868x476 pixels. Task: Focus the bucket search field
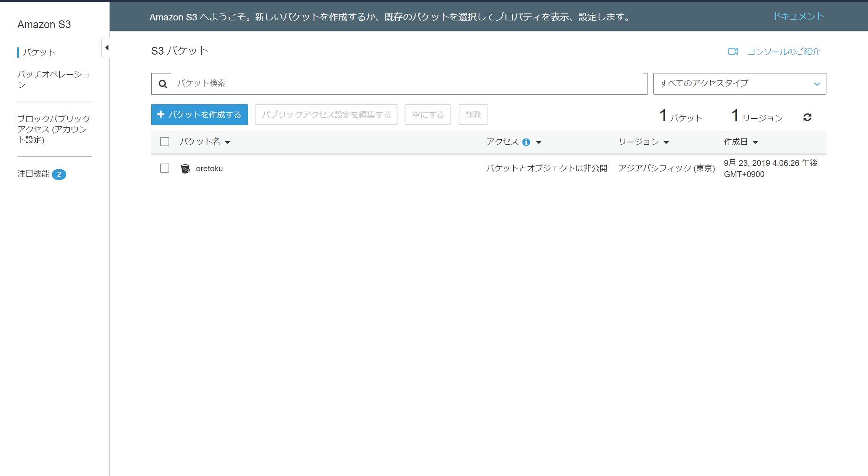pos(408,84)
